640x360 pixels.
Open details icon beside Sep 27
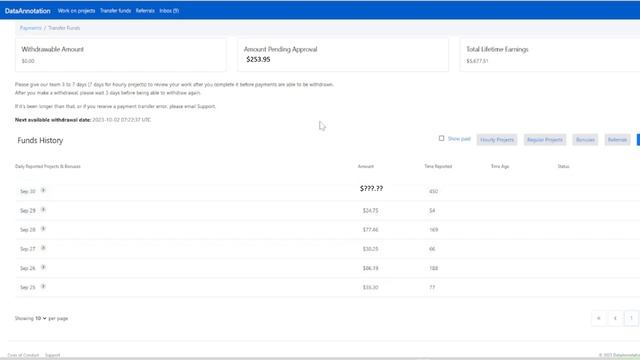pos(43,248)
